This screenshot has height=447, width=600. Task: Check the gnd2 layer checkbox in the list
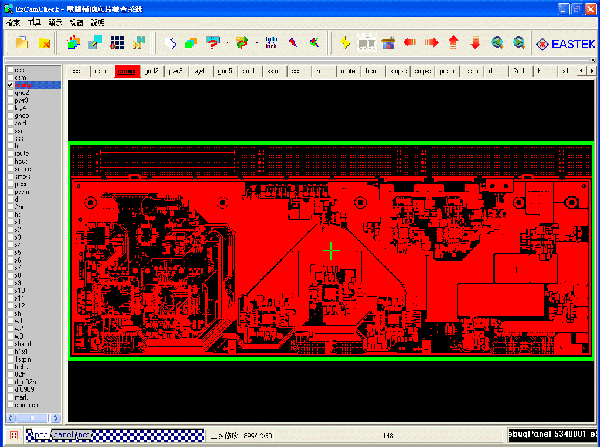[x=10, y=93]
